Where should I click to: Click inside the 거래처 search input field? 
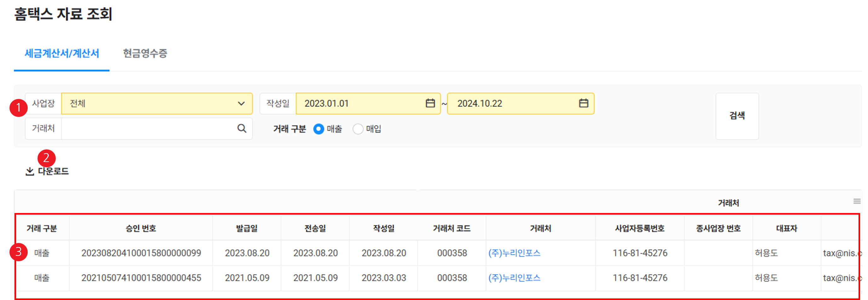coord(148,129)
